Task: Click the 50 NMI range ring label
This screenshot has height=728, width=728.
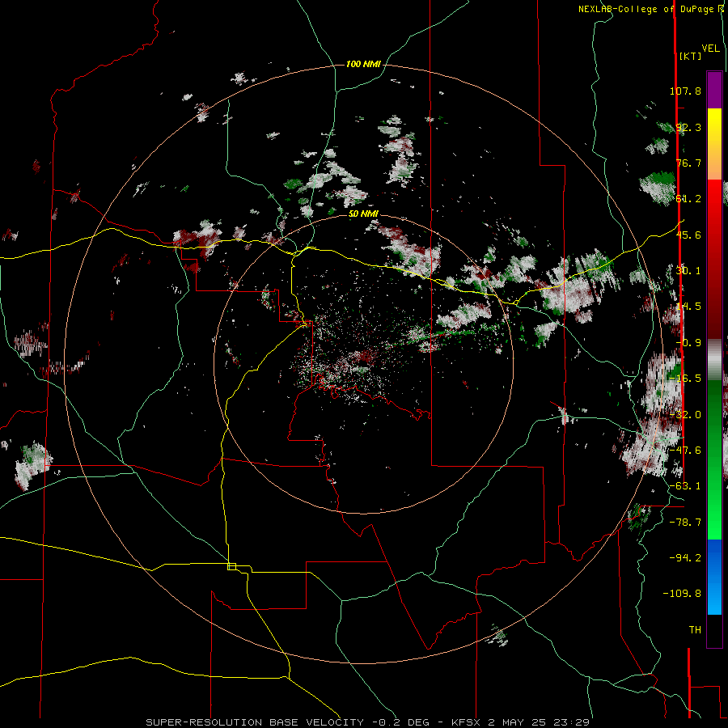Action: [363, 214]
